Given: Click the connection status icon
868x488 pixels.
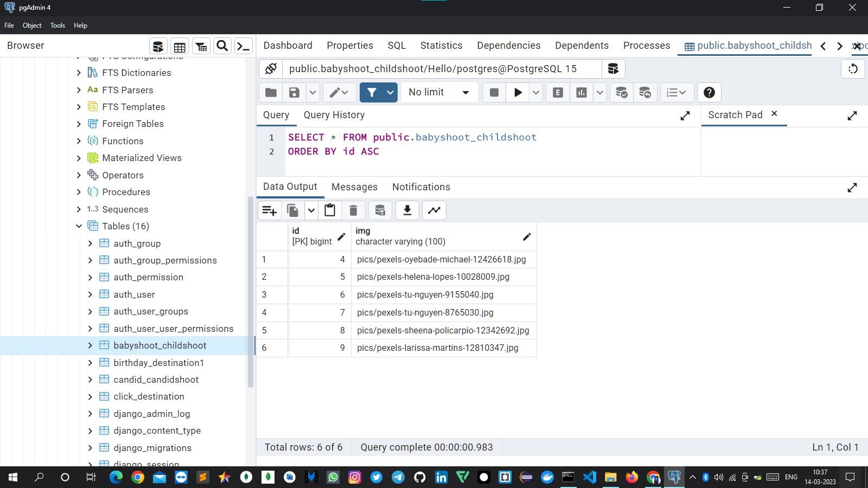Looking at the screenshot, I should tap(271, 69).
